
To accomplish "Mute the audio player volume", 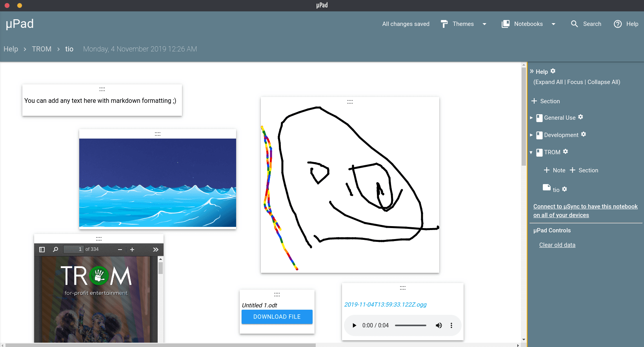I will click(x=439, y=325).
